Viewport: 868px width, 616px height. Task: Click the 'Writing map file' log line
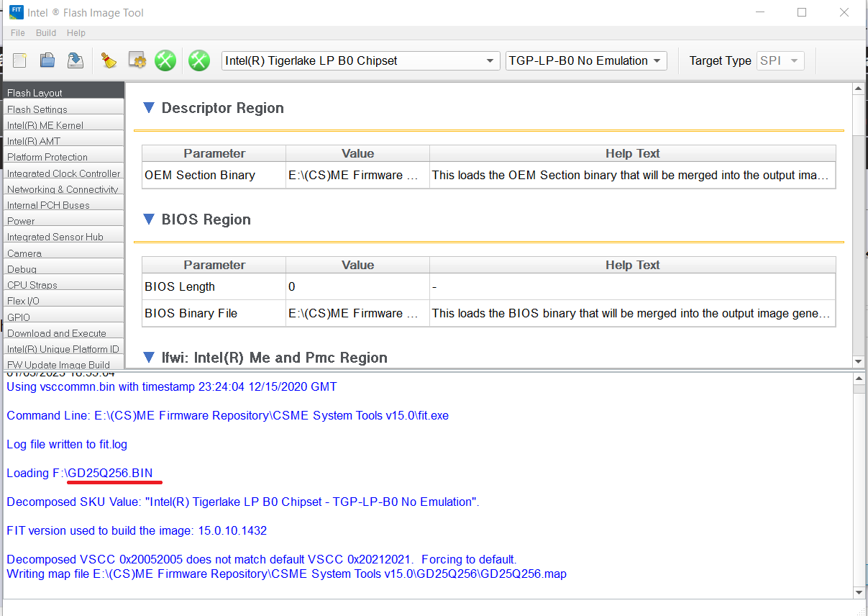pyautogui.click(x=286, y=574)
